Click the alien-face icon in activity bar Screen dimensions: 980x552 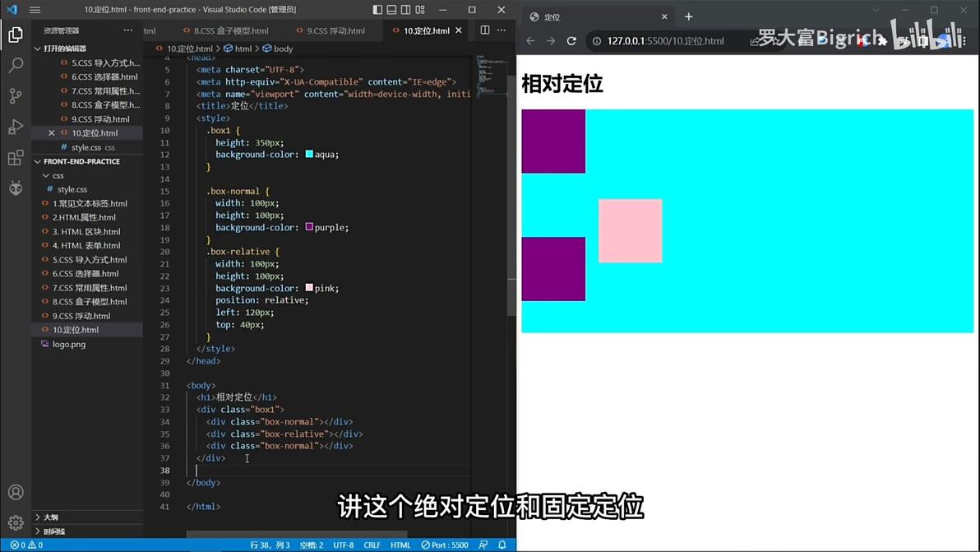16,188
